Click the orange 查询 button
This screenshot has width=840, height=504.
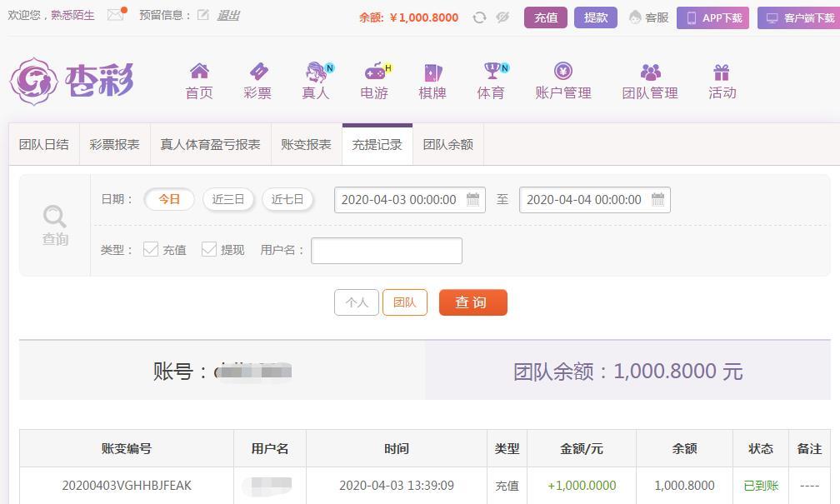pos(473,302)
